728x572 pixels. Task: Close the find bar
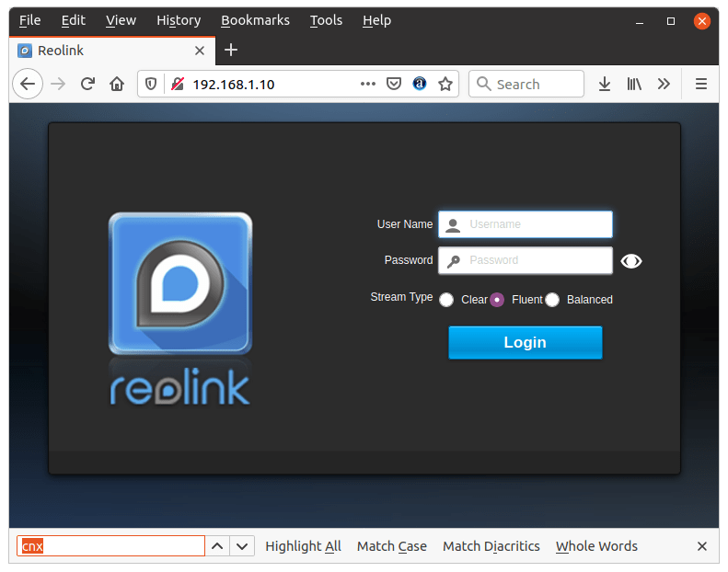[702, 546]
